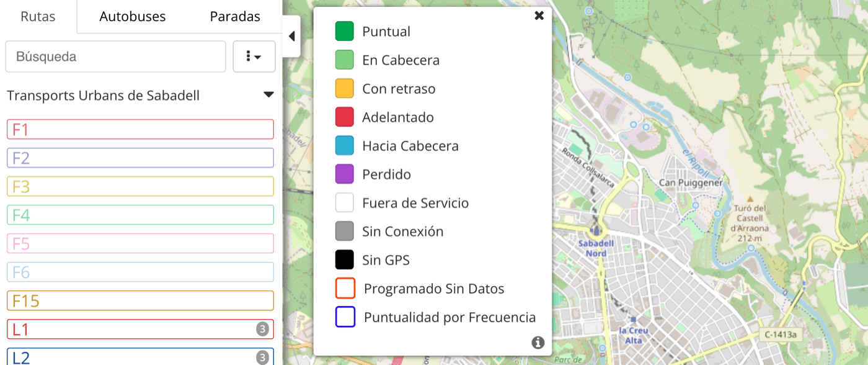The height and width of the screenshot is (365, 868).
Task: Click the black Sin GPS status square
Action: [x=345, y=259]
